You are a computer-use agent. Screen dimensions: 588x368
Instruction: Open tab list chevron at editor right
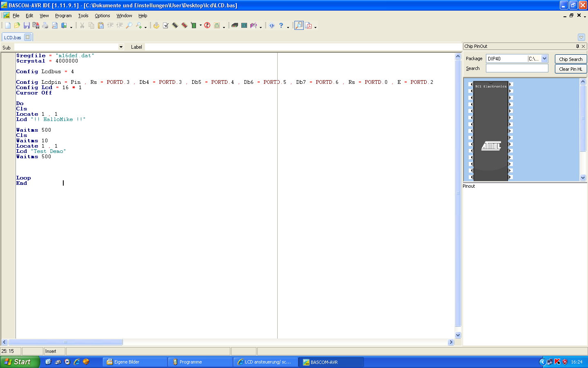tap(581, 37)
